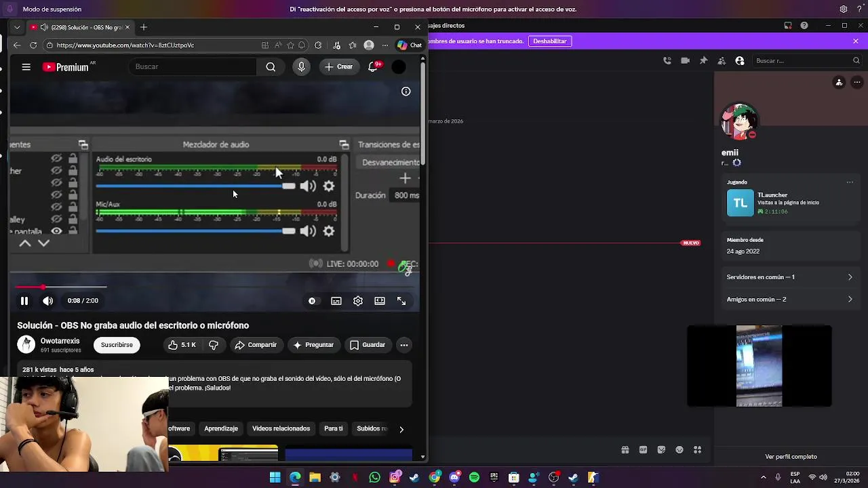Select the Videos relacionados chip
This screenshot has height=488, width=868.
(x=281, y=429)
